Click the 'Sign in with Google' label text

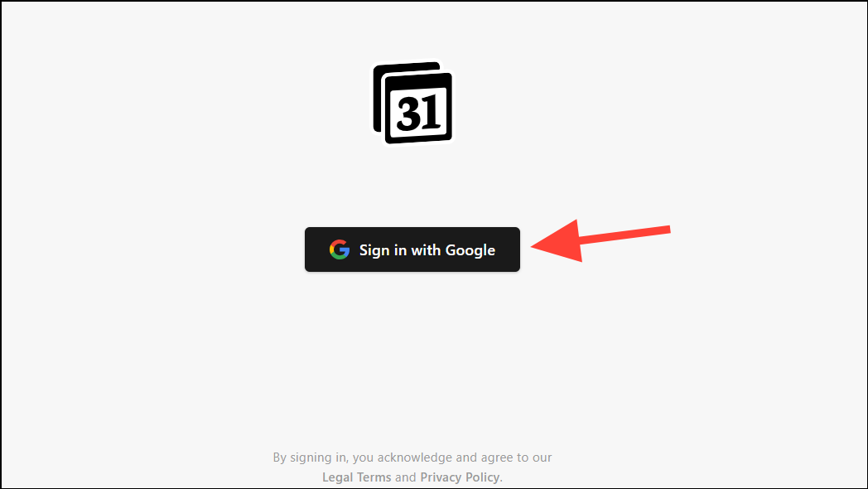click(427, 250)
